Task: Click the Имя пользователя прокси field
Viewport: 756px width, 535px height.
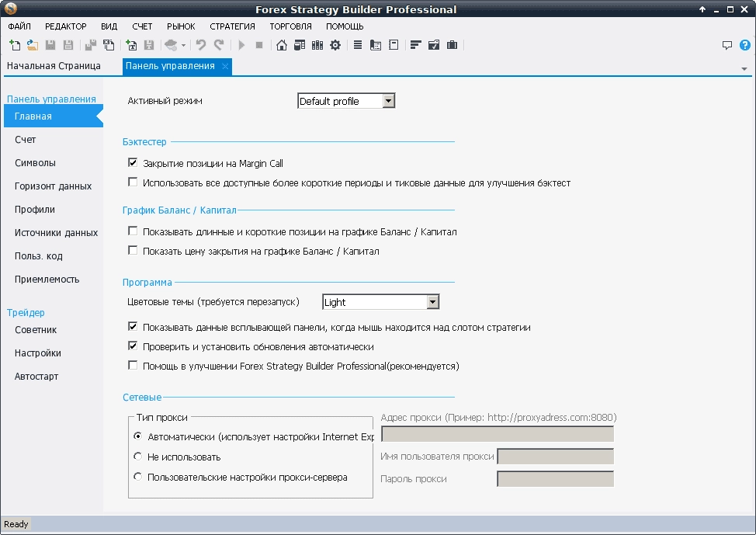Action: coord(556,457)
